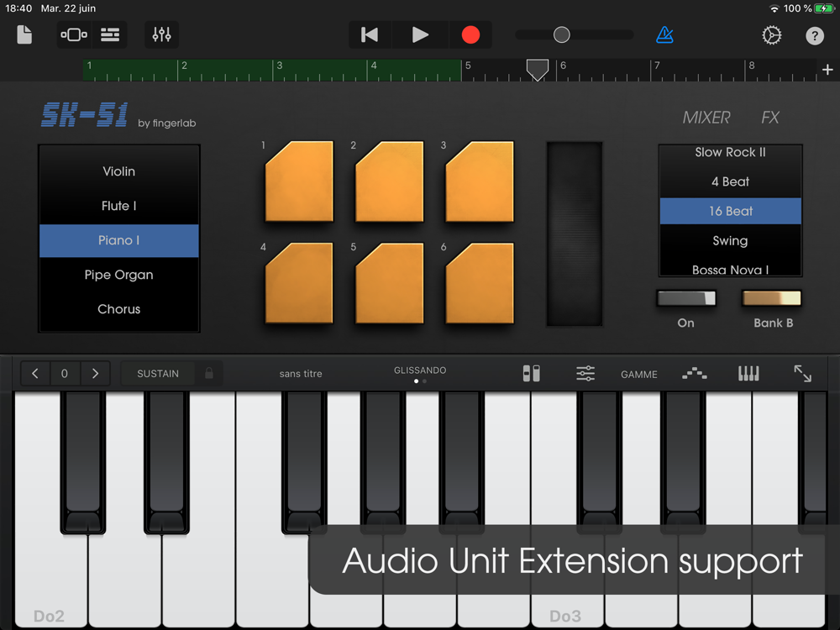Open the FX tab

point(769,118)
